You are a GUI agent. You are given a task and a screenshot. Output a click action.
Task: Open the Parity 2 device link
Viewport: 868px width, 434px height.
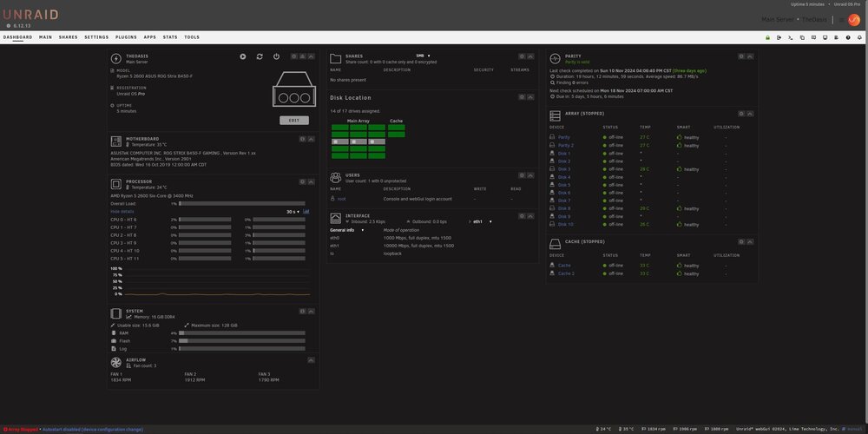click(566, 146)
